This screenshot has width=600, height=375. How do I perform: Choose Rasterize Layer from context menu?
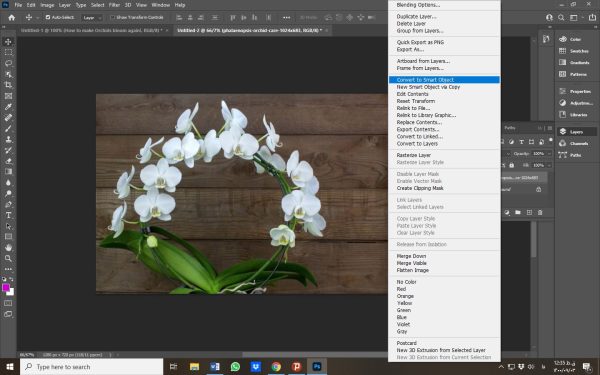[x=414, y=155]
